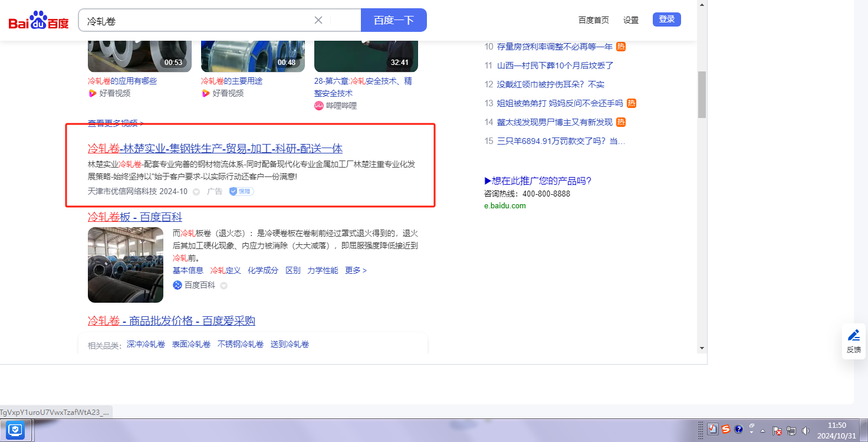Select the 表面冷轧卷 related category
The width and height of the screenshot is (868, 442).
pyautogui.click(x=191, y=344)
